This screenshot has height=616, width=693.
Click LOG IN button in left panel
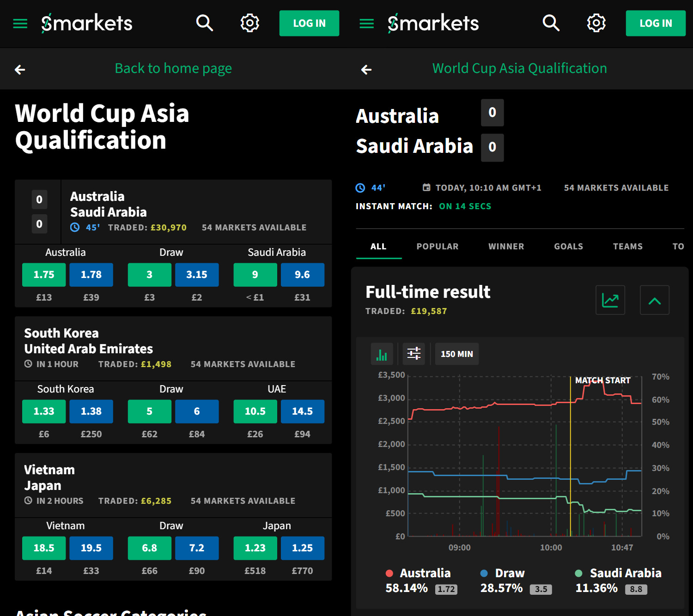tap(309, 23)
